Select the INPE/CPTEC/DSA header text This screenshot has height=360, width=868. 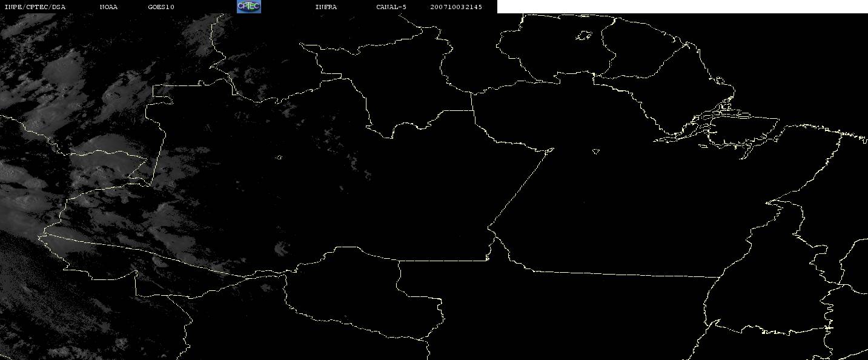pos(35,7)
